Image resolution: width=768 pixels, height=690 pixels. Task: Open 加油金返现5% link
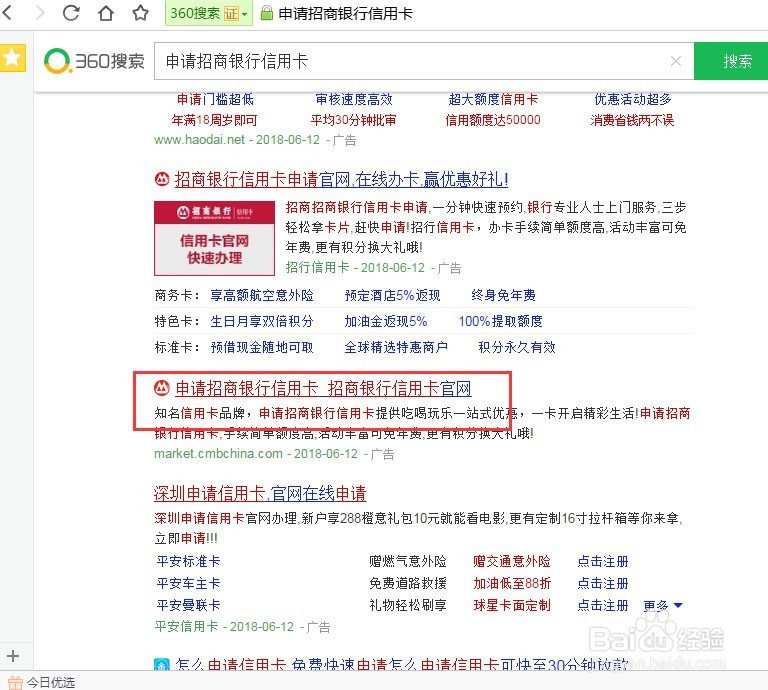pos(385,321)
